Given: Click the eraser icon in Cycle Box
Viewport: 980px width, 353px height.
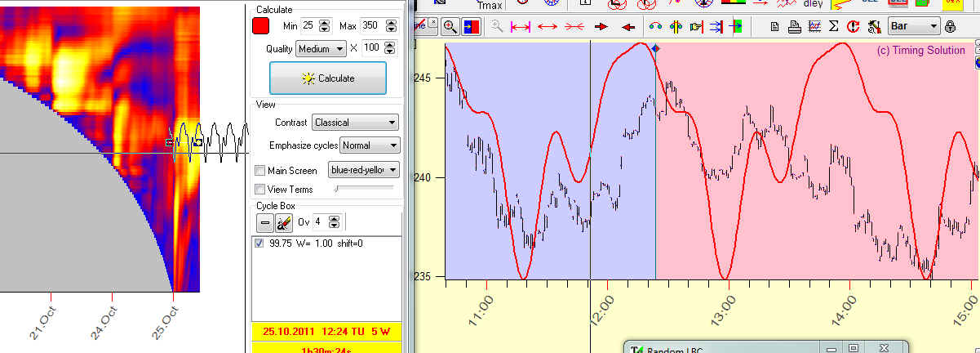Looking at the screenshot, I should (x=284, y=222).
